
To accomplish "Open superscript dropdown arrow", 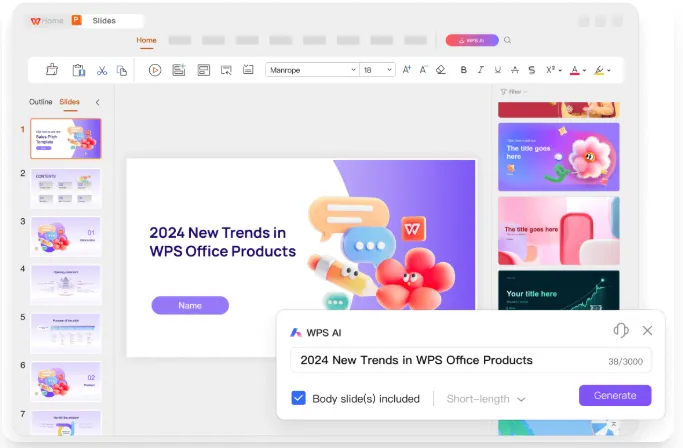I will point(560,70).
